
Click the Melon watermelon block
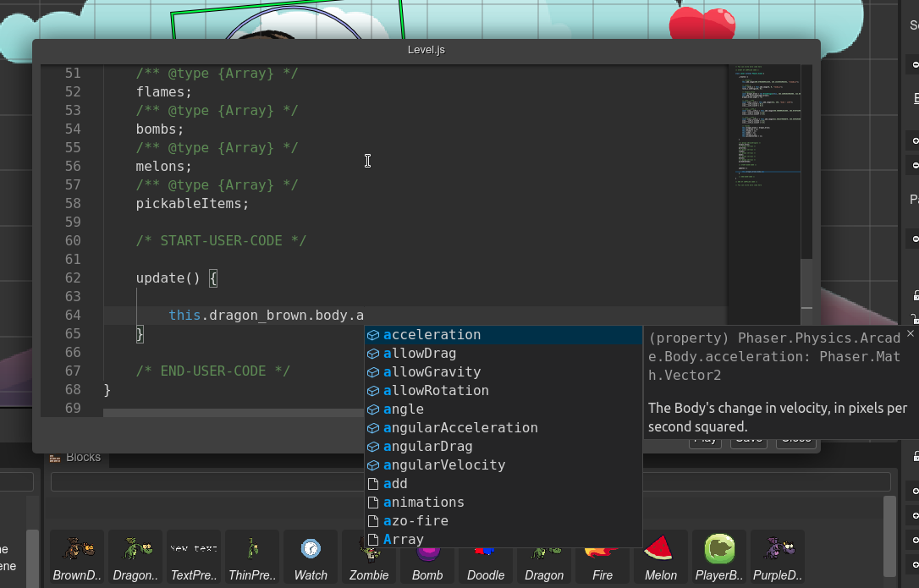[x=660, y=557]
